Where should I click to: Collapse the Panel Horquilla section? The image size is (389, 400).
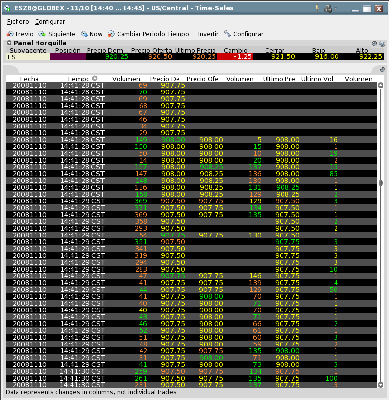point(9,43)
